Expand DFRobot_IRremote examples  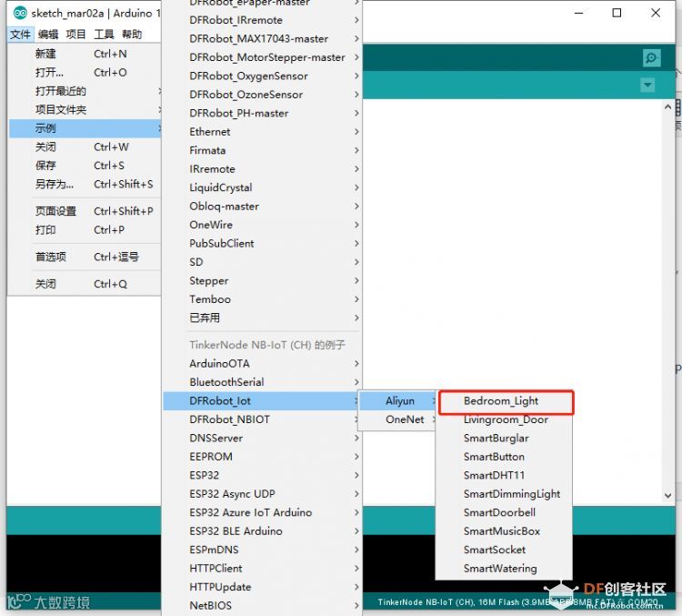tap(262, 20)
